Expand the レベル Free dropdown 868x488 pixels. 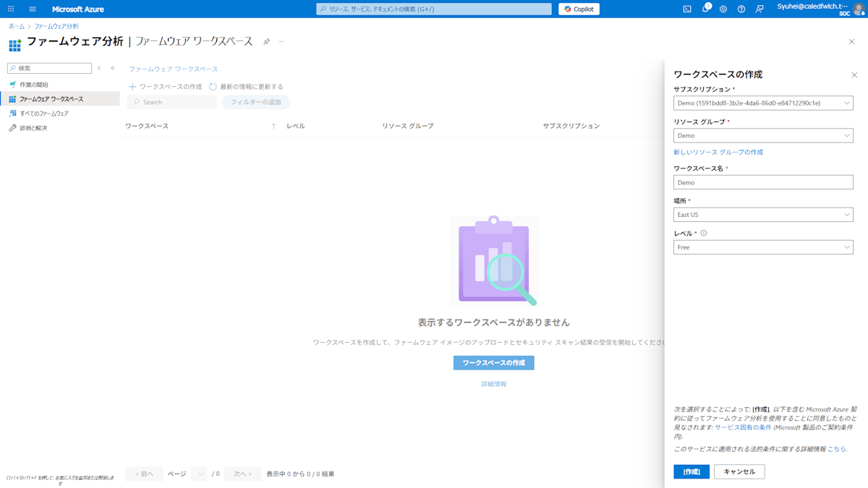tap(763, 247)
